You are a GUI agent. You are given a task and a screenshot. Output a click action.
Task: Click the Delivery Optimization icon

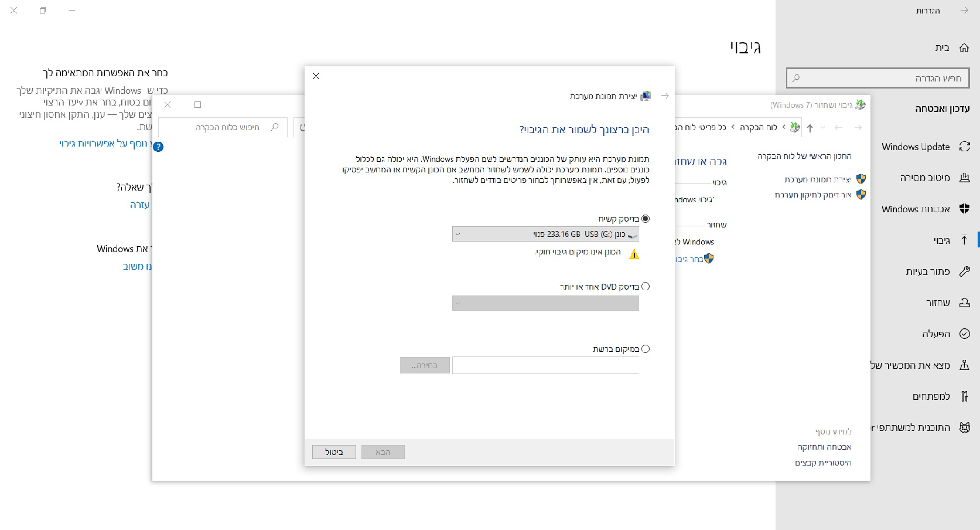964,178
